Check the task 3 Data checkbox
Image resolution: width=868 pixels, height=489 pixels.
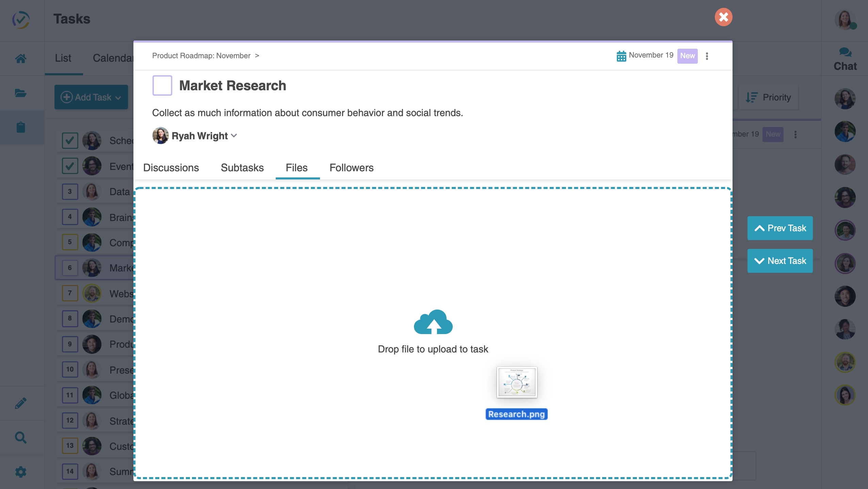(70, 192)
